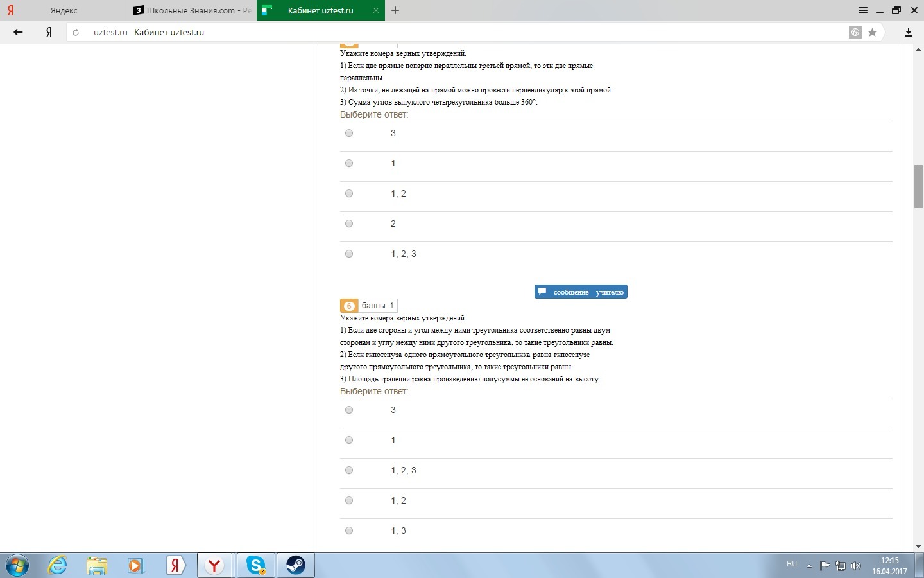Click the Yandex home icon in toolbar
The width and height of the screenshot is (924, 578).
tap(49, 32)
